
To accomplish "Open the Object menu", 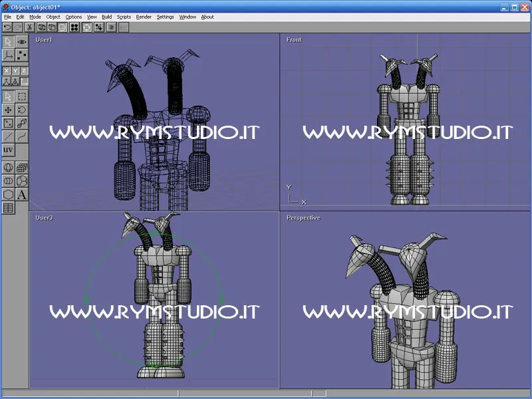I will [x=53, y=17].
